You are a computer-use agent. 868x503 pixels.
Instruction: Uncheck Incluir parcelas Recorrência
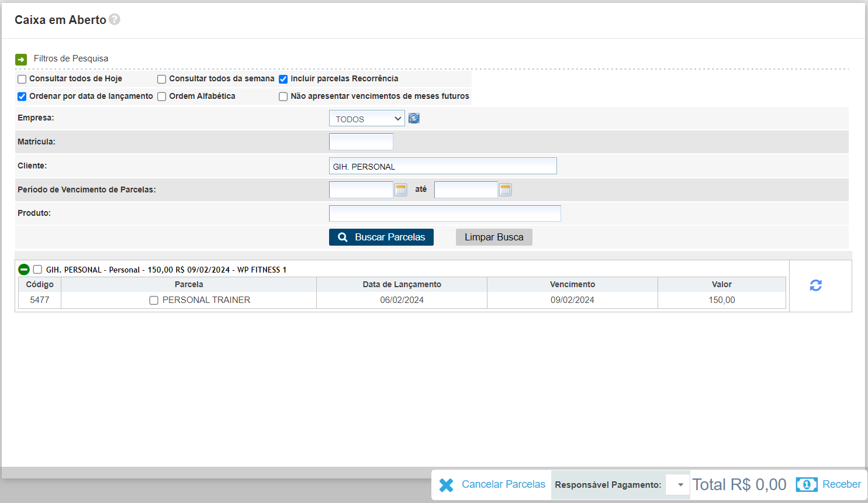click(x=283, y=79)
